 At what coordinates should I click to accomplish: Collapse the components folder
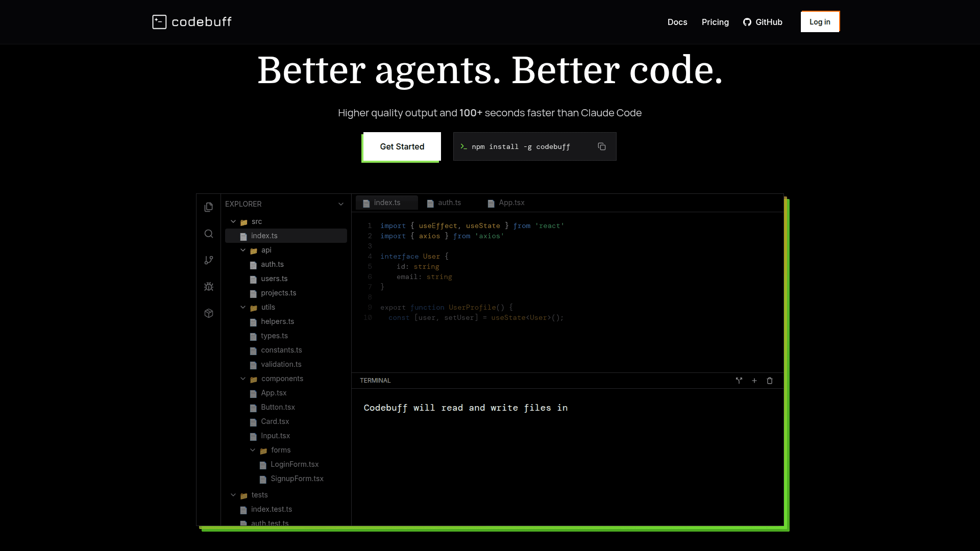click(243, 379)
